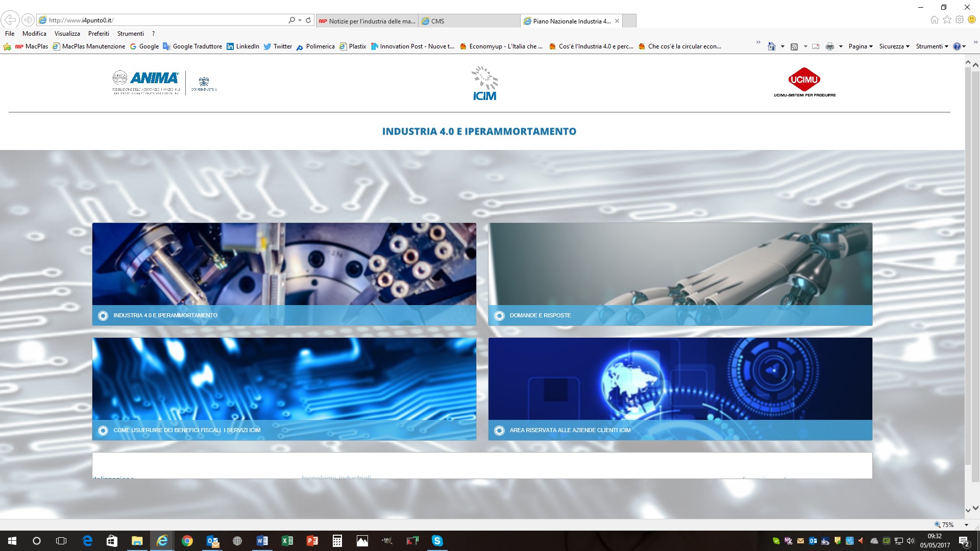Click the browser Back arrow button

tap(10, 20)
